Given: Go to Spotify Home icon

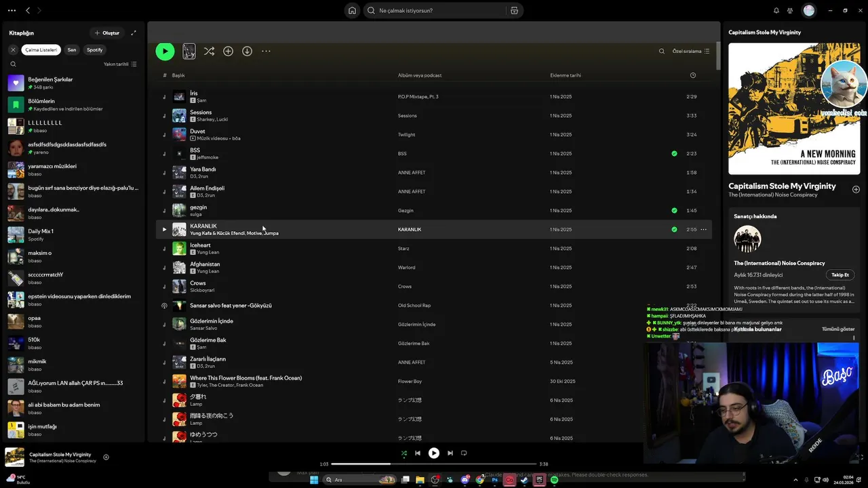Looking at the screenshot, I should point(352,10).
